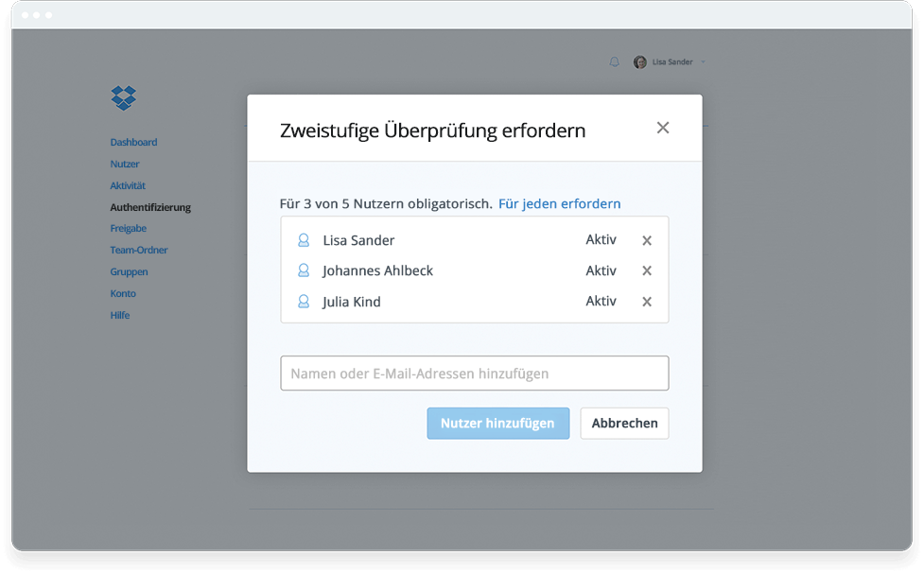Viewport: 924px width, 574px height.
Task: Open the Aktivität page
Action: coord(128,185)
